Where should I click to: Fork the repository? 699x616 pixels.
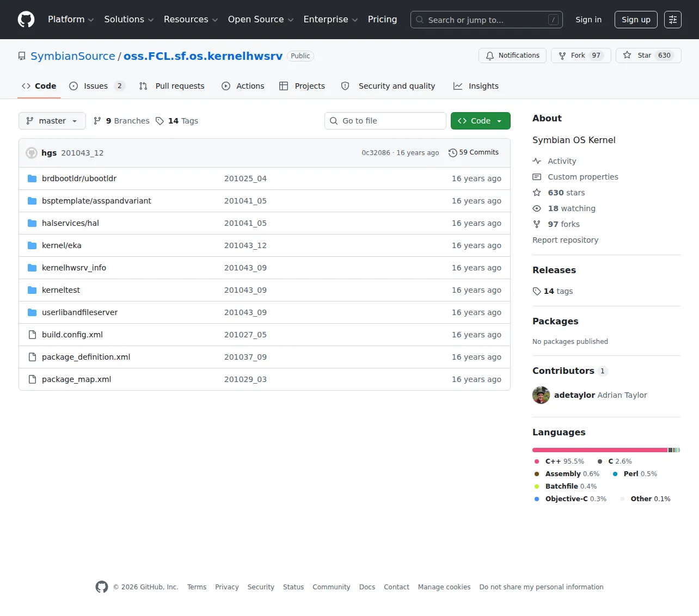point(581,56)
